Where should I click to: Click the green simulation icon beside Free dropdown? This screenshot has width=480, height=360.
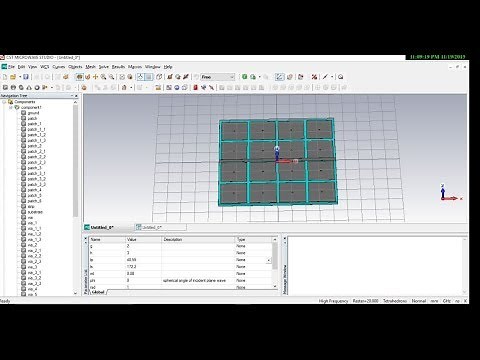[x=245, y=77]
